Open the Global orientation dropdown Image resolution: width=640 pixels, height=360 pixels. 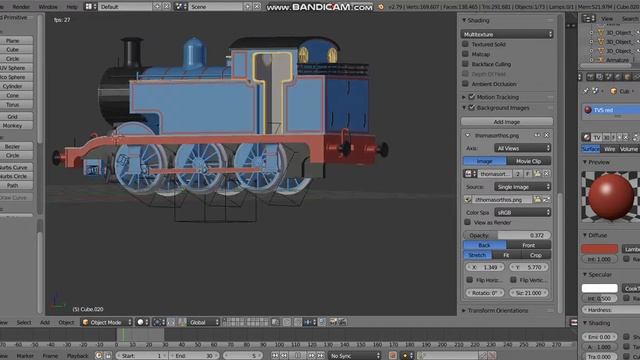click(204, 322)
